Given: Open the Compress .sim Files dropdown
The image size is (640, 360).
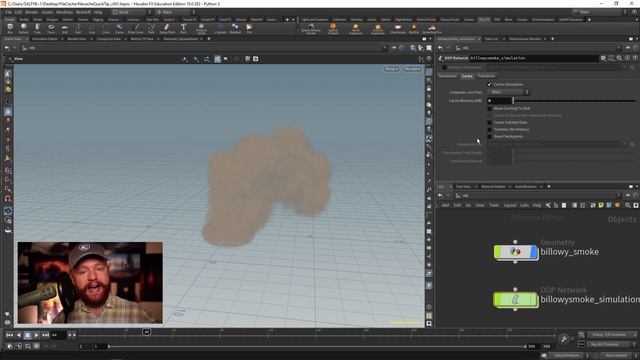Looking at the screenshot, I should tap(508, 92).
